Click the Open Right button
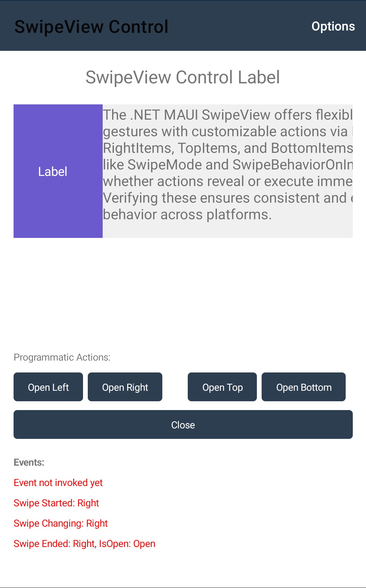 tap(125, 387)
